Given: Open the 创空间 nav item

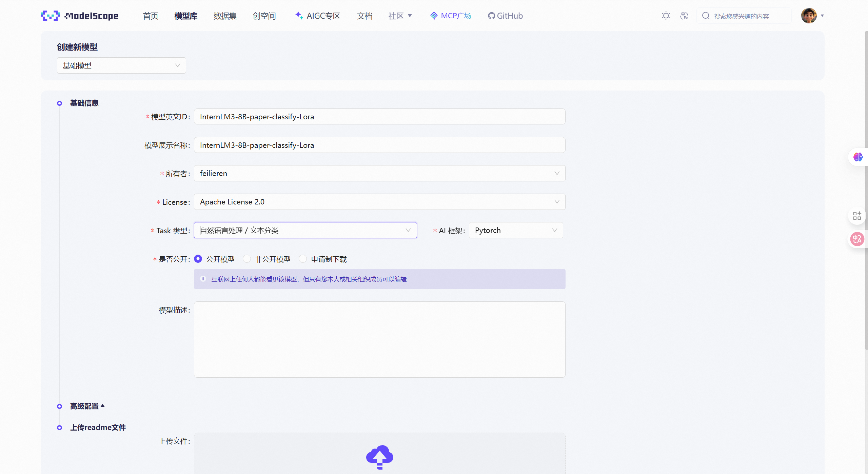Looking at the screenshot, I should pyautogui.click(x=264, y=16).
